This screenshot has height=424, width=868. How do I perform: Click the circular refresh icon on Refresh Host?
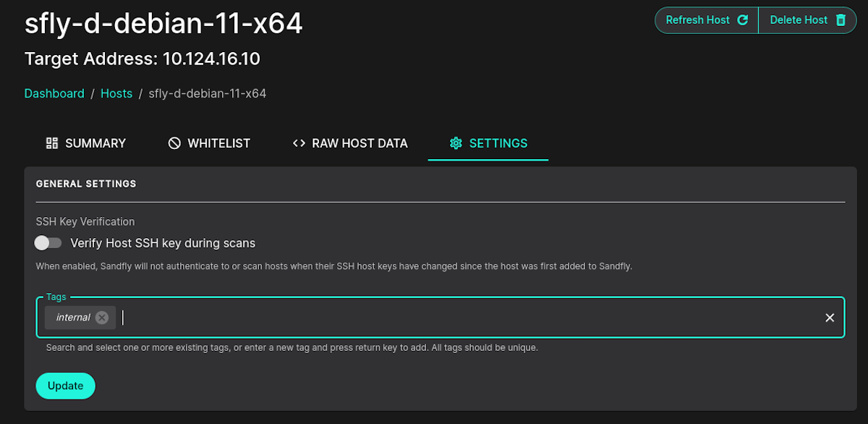click(744, 20)
